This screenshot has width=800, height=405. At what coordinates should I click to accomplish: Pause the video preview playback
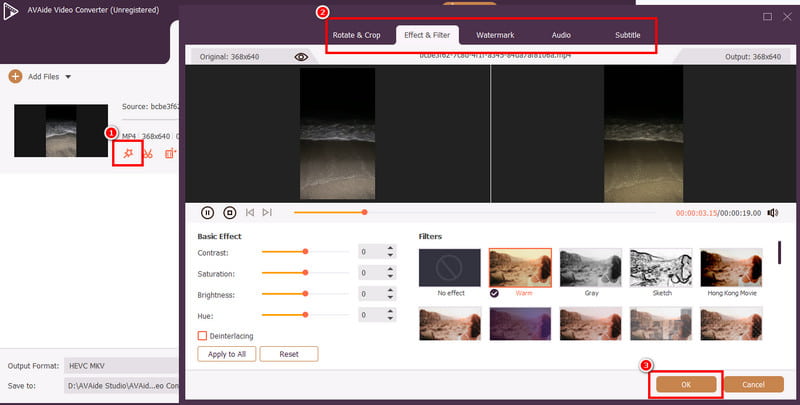208,212
